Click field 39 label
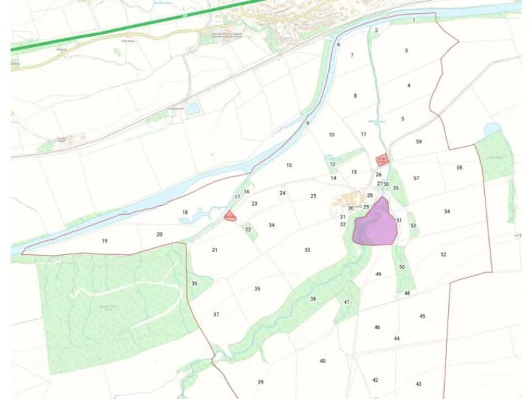This screenshot has width=532, height=399. tap(260, 382)
